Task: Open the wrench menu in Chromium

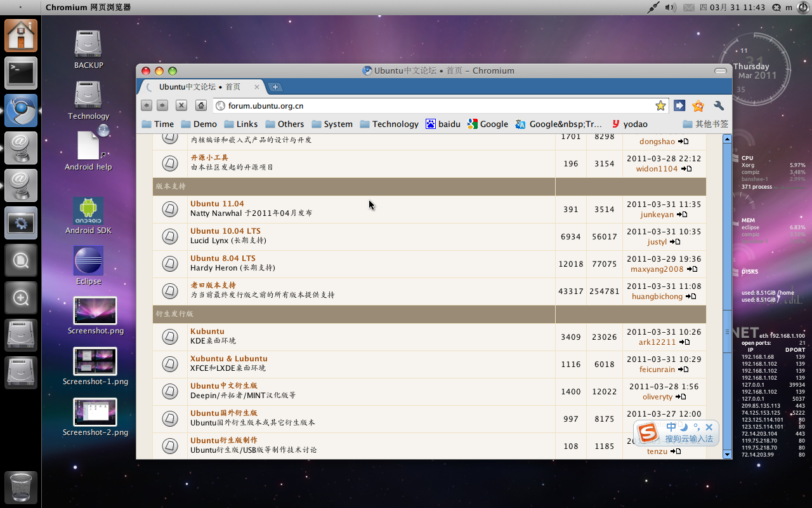Action: coord(719,105)
